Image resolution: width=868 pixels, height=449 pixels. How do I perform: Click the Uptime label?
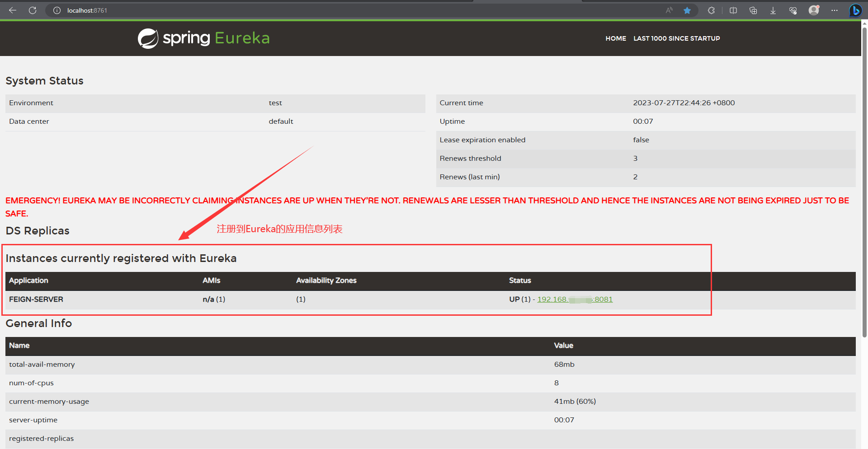click(452, 122)
